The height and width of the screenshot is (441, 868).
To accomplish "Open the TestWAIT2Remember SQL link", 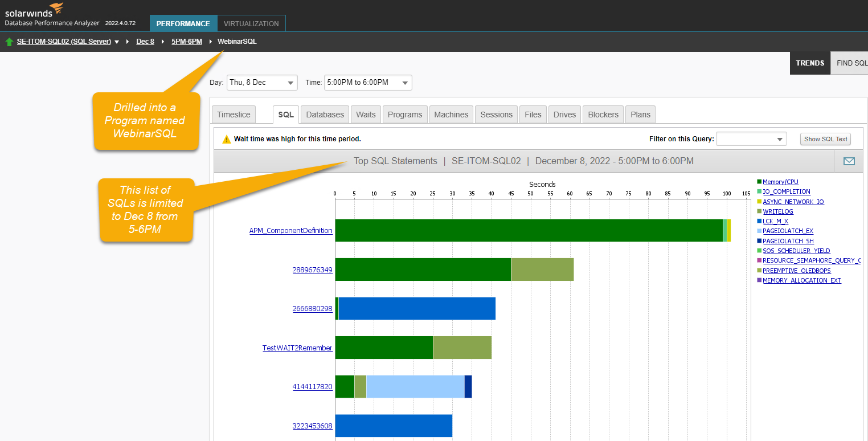I will [297, 348].
